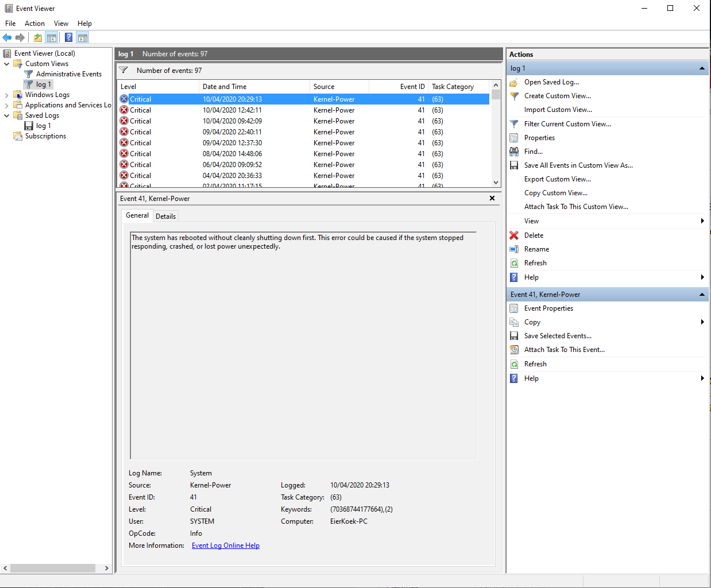This screenshot has width=711, height=588.
Task: Click the Find binoculars icon
Action: [514, 152]
